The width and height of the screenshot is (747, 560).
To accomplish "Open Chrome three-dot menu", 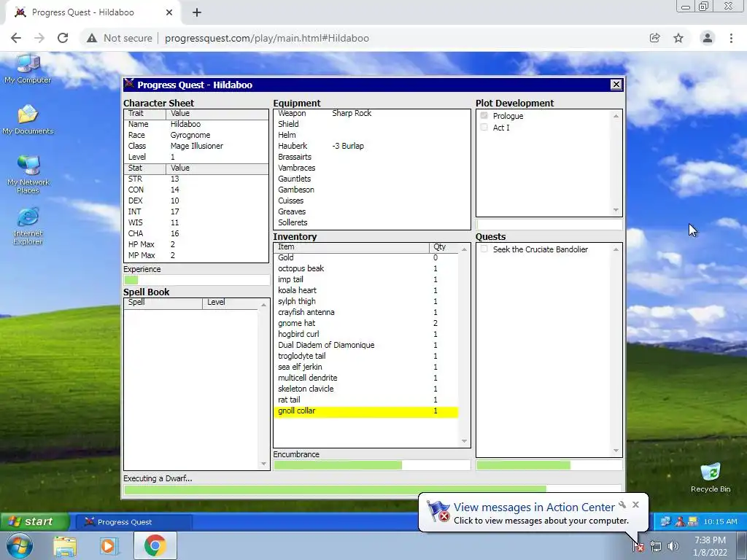I will (x=731, y=38).
